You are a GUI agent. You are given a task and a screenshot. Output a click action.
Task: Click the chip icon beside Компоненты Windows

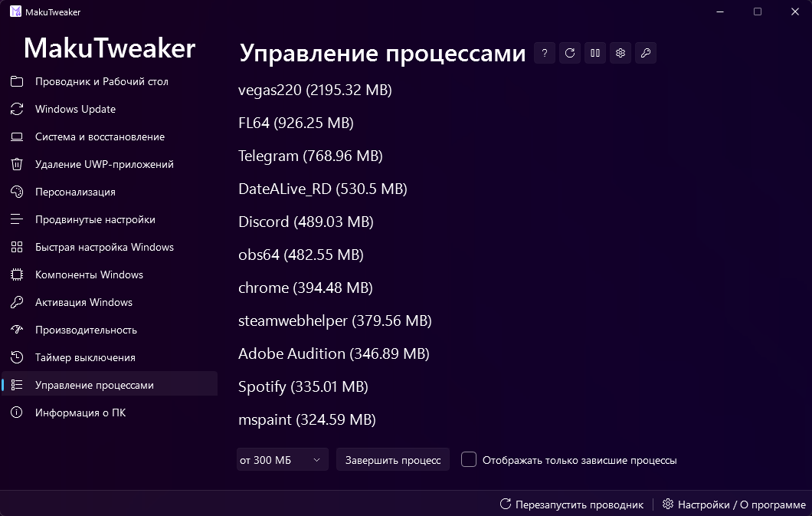click(x=17, y=274)
